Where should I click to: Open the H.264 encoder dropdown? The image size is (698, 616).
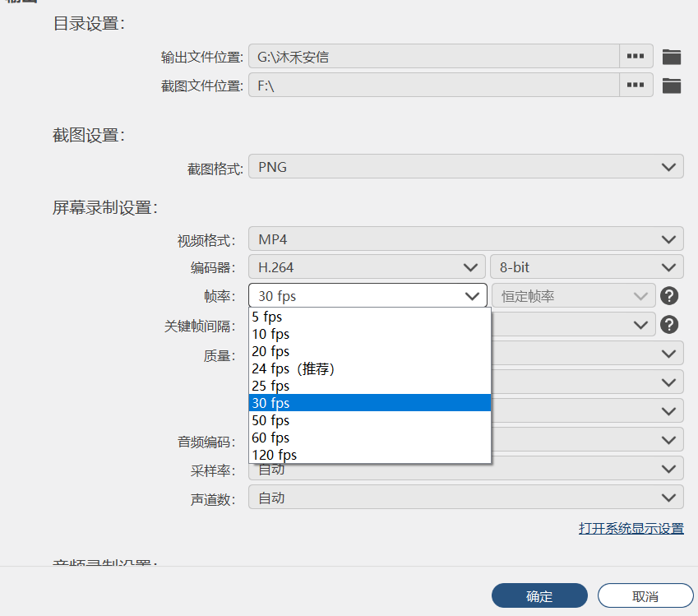(x=367, y=267)
